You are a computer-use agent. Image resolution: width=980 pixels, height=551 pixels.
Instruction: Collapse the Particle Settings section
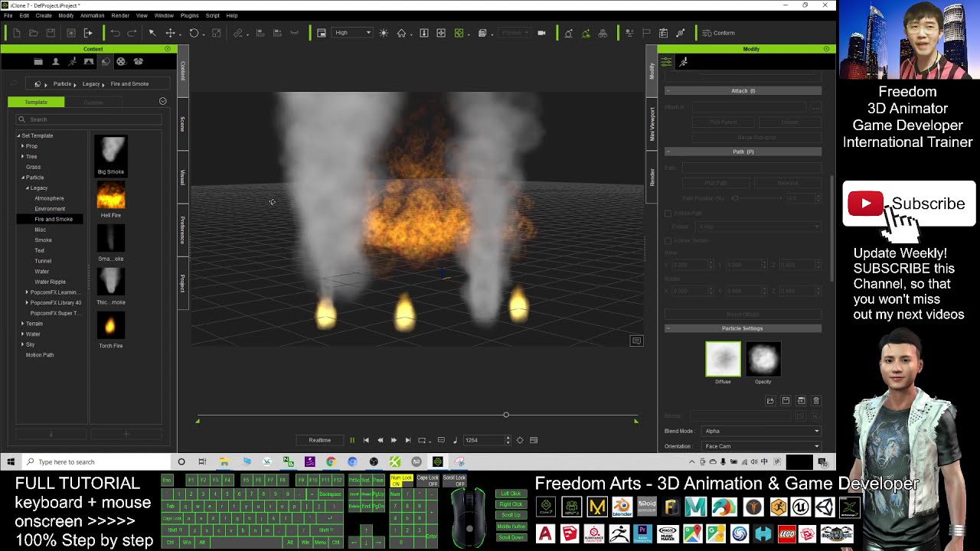coord(667,328)
